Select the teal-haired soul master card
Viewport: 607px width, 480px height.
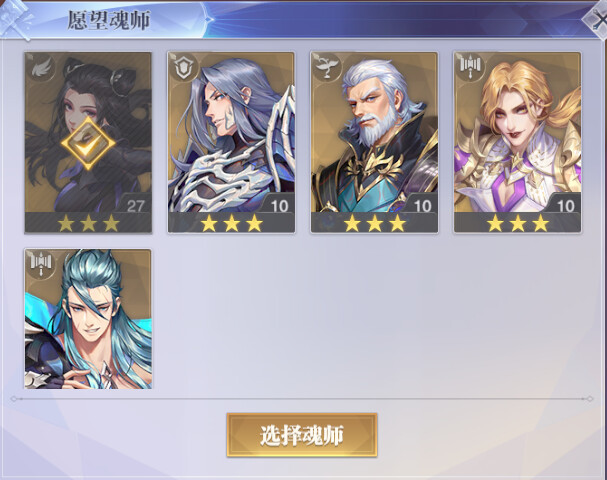coord(88,319)
